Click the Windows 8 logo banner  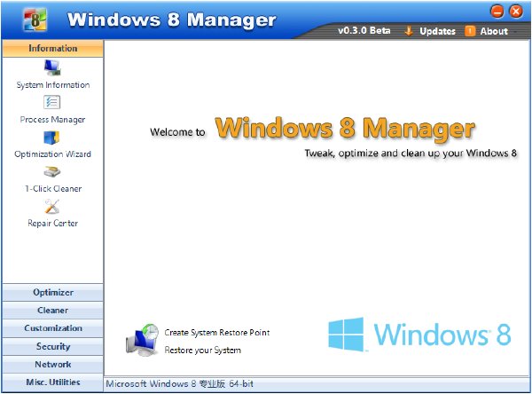point(419,335)
